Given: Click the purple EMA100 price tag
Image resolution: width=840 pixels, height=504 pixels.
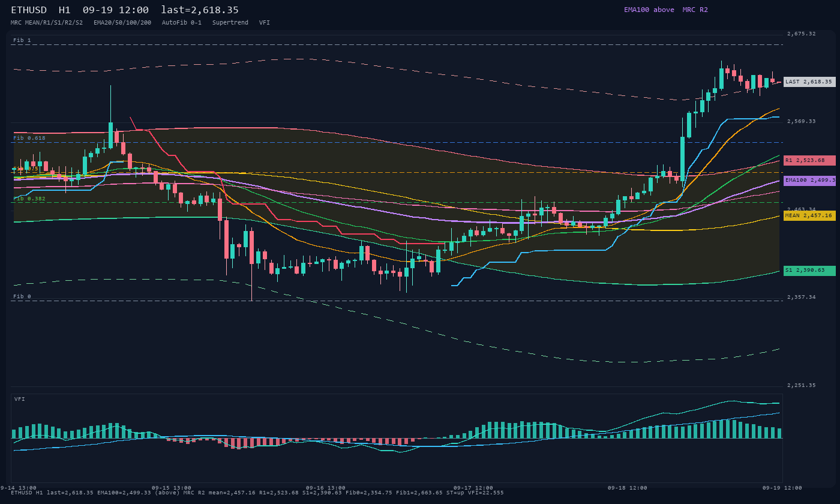Looking at the screenshot, I should (x=809, y=180).
